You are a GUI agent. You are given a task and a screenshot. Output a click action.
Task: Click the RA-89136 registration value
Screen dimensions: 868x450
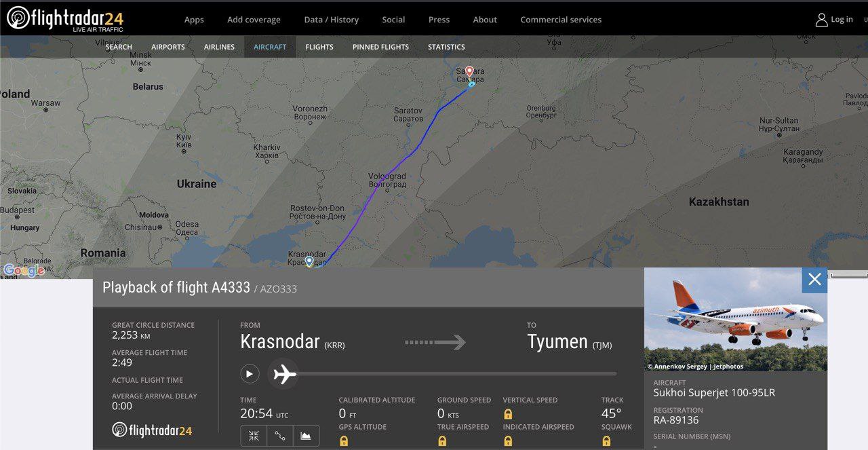pyautogui.click(x=676, y=420)
